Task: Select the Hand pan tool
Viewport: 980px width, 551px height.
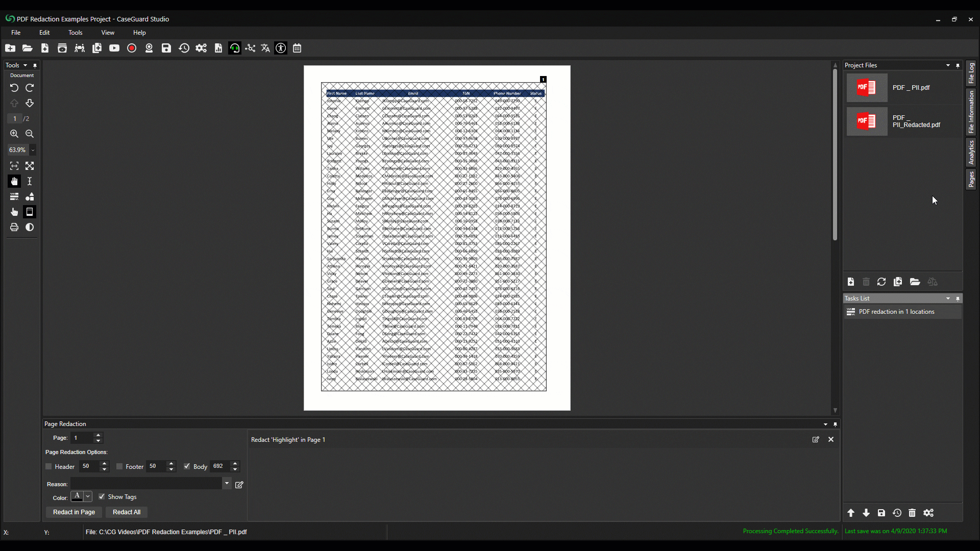Action: (x=14, y=181)
